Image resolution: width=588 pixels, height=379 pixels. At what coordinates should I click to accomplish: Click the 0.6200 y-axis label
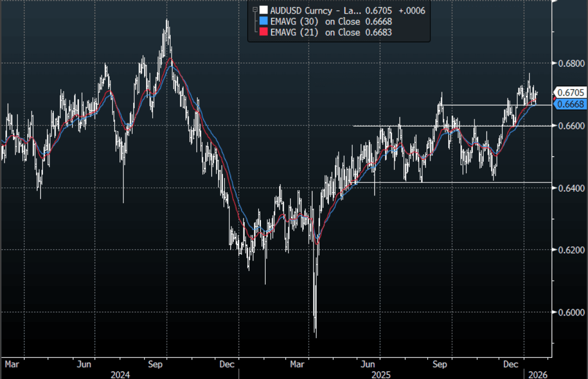(572, 250)
